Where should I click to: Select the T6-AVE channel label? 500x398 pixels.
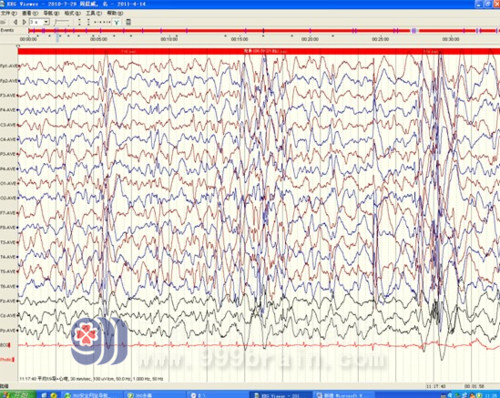point(8,286)
